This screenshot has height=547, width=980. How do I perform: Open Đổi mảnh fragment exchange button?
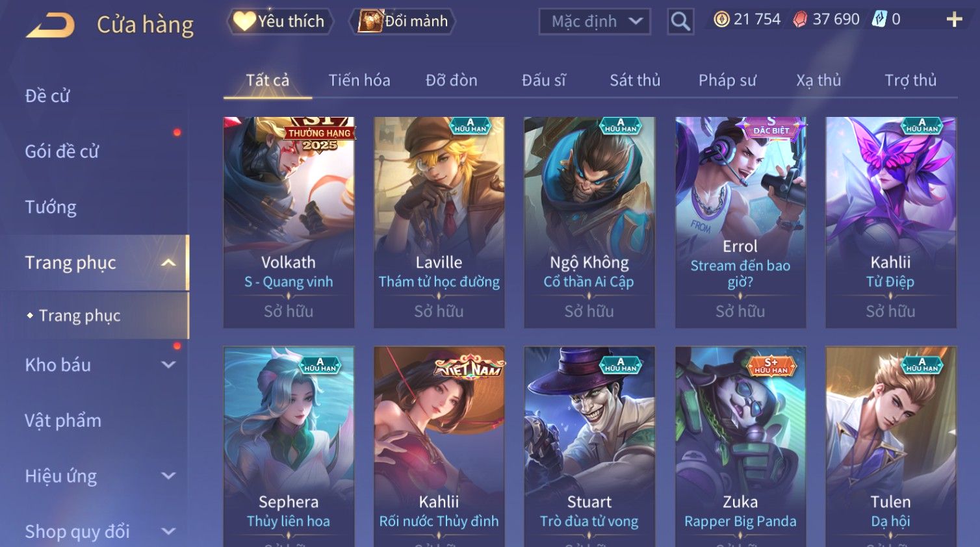coord(403,21)
